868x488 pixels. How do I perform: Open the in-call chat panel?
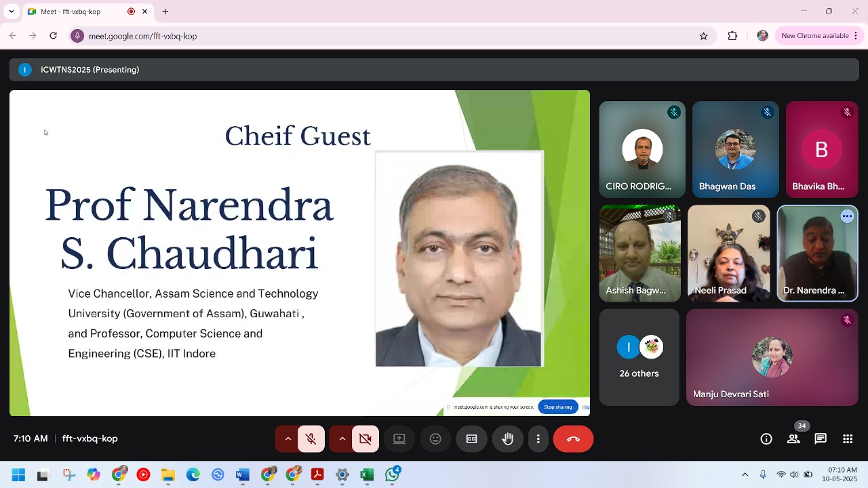tap(821, 439)
